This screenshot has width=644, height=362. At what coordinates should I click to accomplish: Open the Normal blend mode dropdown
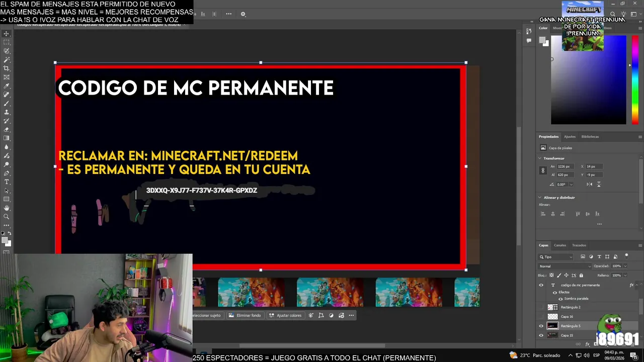tap(565, 266)
